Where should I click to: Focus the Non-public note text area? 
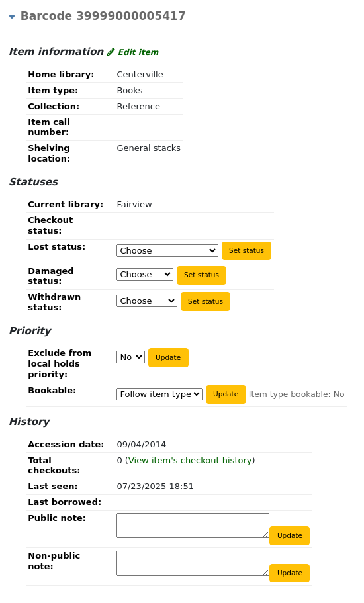click(193, 563)
